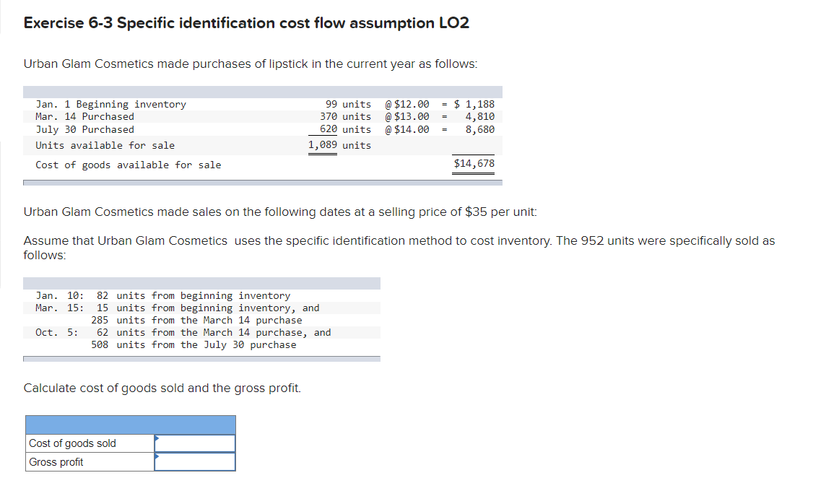This screenshot has width=826, height=504.
Task: Click inside the Cost of goods sold input box
Action: (196, 442)
